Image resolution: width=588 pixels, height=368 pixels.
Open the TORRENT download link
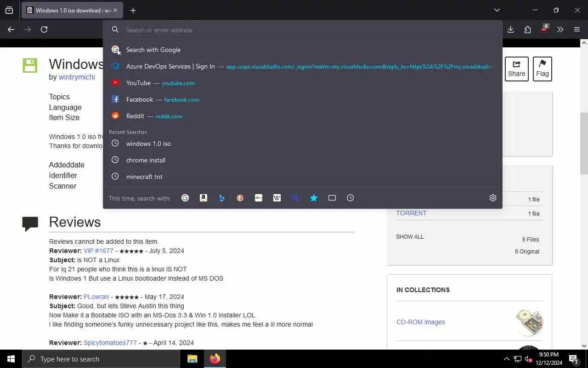(x=411, y=213)
